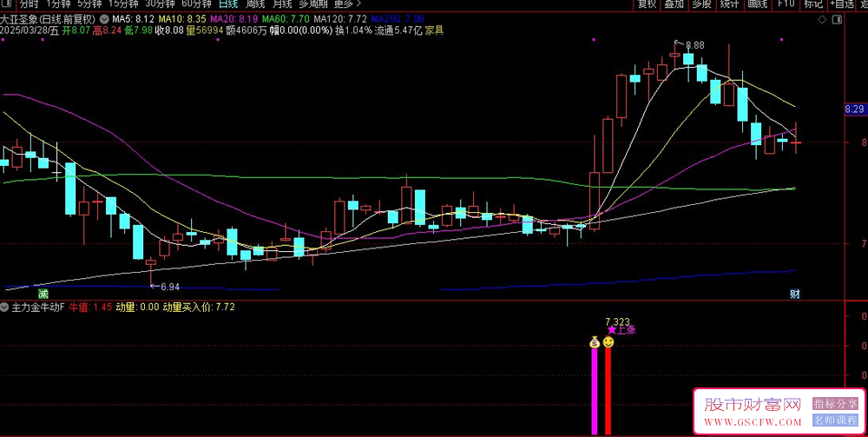868x437 pixels.
Task: Open F10 company info
Action: [786, 3]
